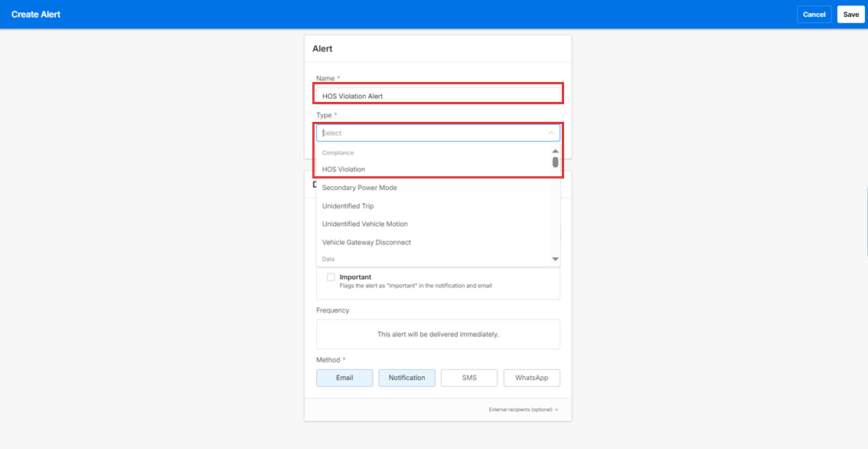This screenshot has width=868, height=449.
Task: Toggle the Email delivery method
Action: [344, 378]
